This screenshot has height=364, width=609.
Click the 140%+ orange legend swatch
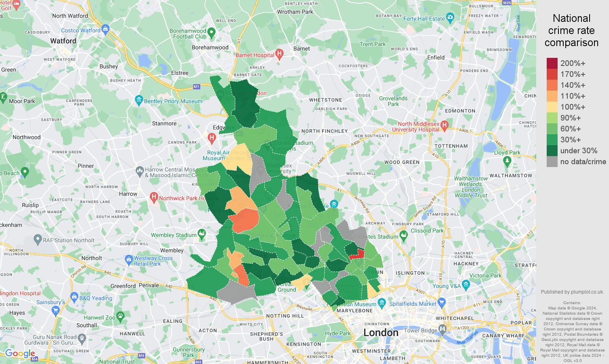(552, 85)
